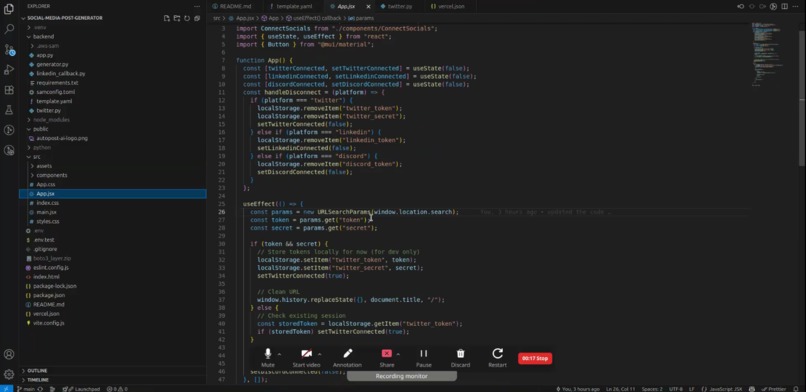This screenshot has width=806, height=392.
Task: Open mute options dropdown arrow
Action: click(279, 354)
